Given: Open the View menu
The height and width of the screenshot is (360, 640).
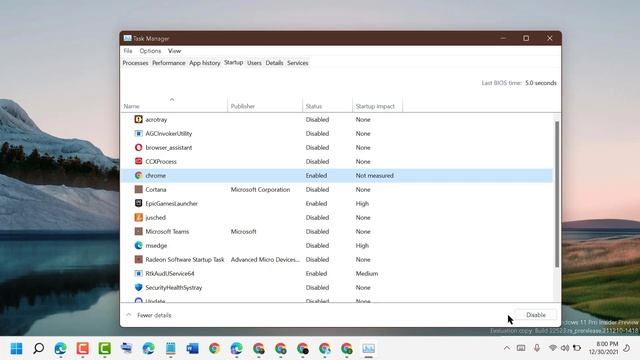Looking at the screenshot, I should pyautogui.click(x=174, y=51).
